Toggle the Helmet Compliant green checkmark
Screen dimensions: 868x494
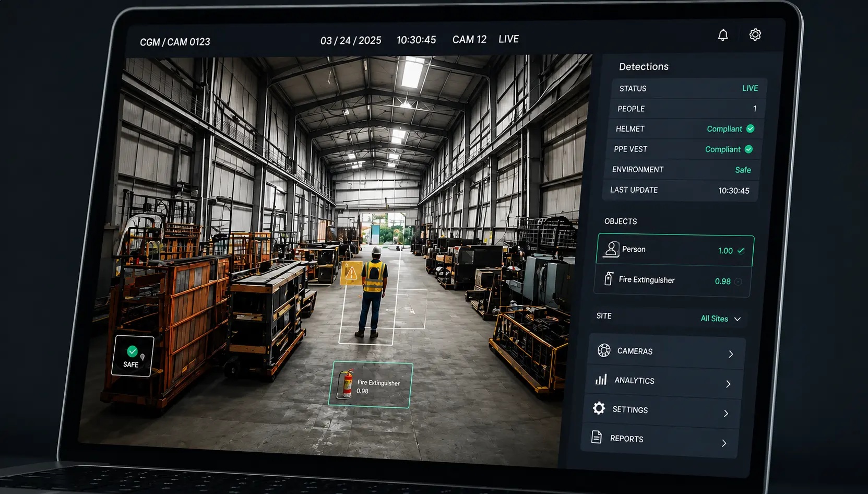[x=750, y=128]
